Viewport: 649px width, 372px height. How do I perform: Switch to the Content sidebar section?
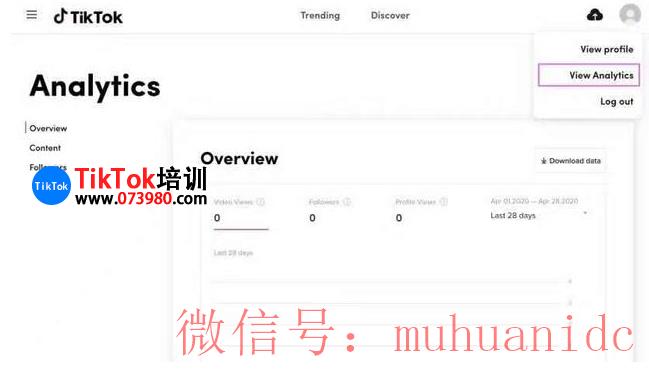(45, 148)
